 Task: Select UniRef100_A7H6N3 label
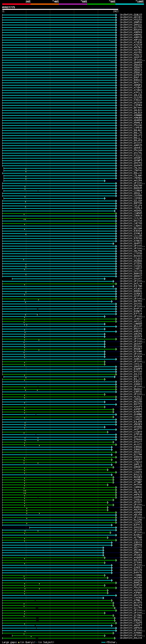click(131, 633)
